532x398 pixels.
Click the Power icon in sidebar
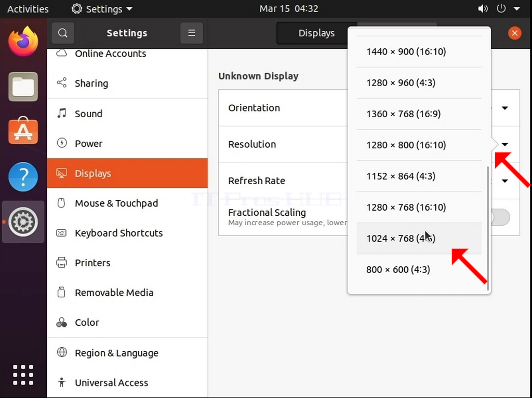(62, 143)
